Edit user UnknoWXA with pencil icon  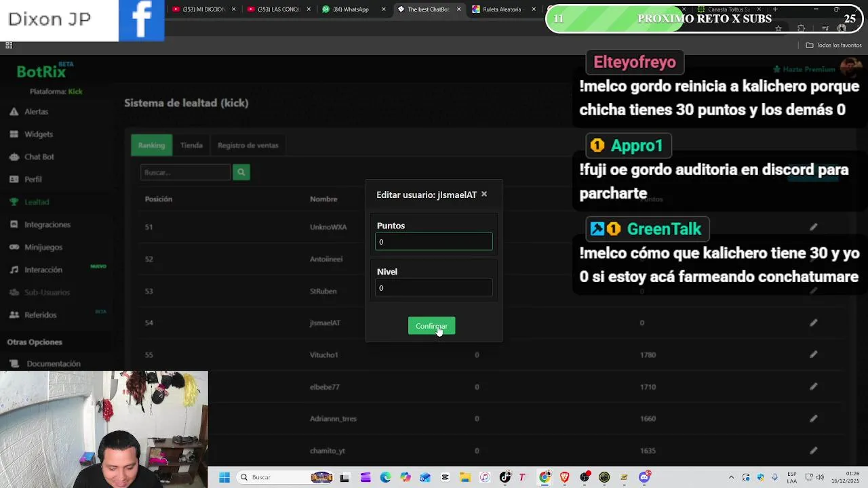[x=814, y=227]
